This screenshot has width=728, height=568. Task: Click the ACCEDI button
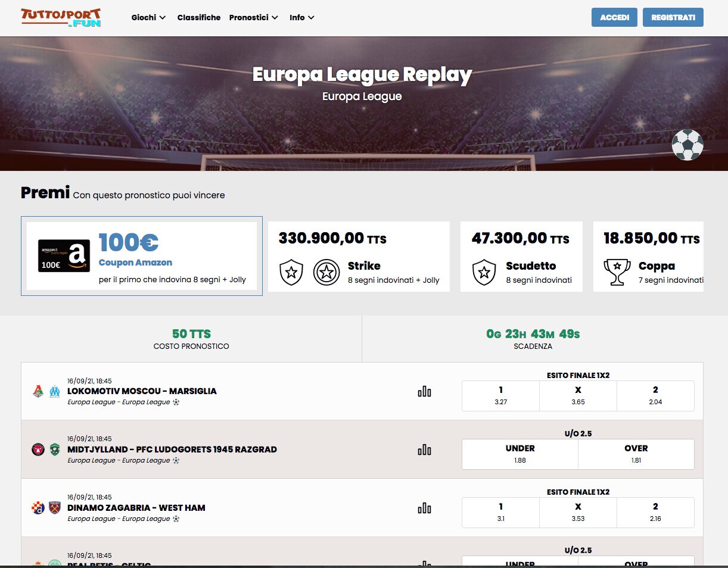coord(614,17)
